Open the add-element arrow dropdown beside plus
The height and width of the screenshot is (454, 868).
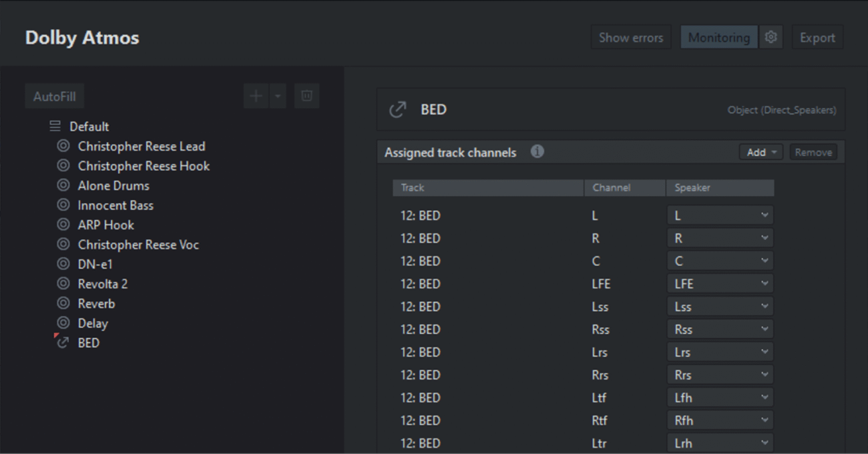(x=278, y=96)
